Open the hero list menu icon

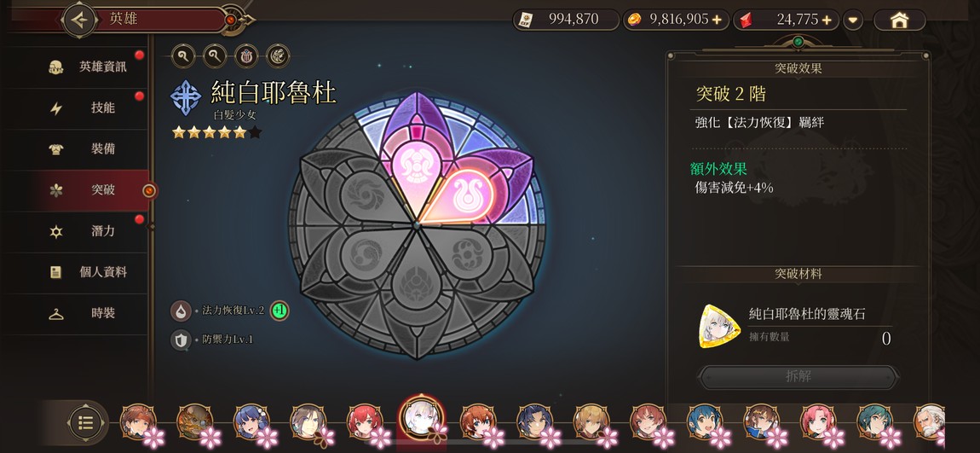tap(85, 423)
